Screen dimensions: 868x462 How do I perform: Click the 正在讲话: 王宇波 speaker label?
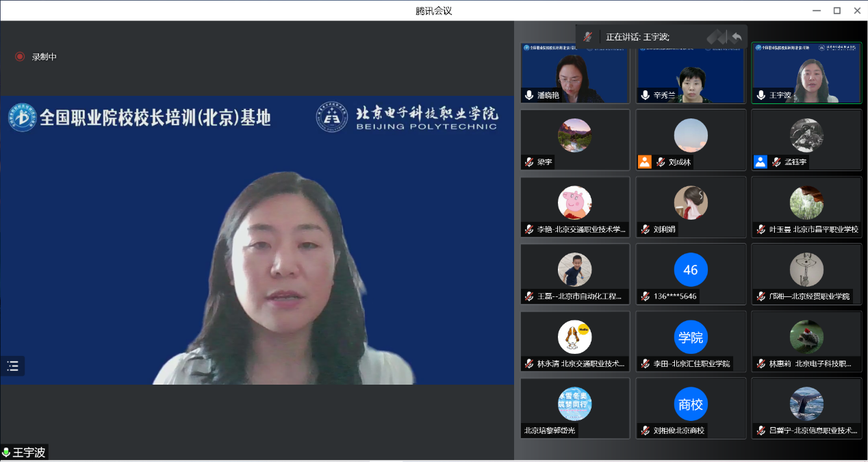(637, 36)
